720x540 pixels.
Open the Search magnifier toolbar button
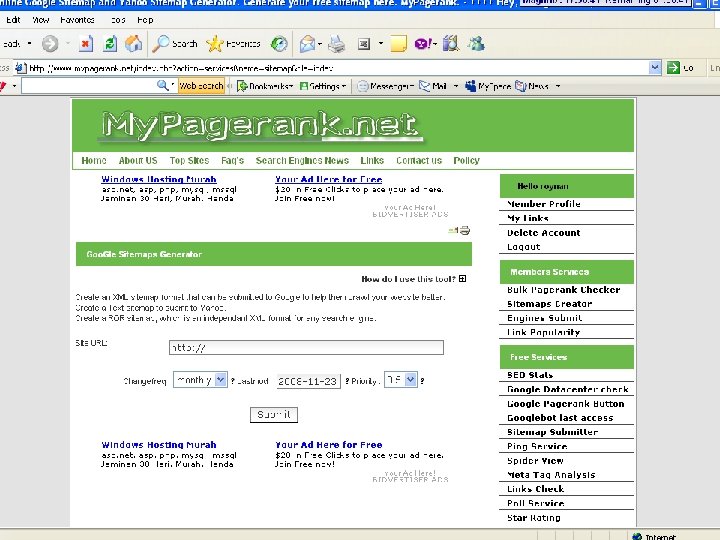click(175, 44)
